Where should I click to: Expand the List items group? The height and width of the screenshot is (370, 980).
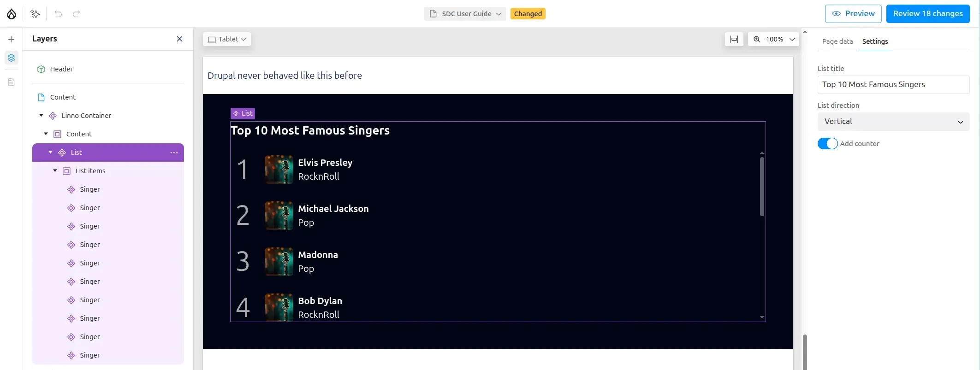(54, 170)
